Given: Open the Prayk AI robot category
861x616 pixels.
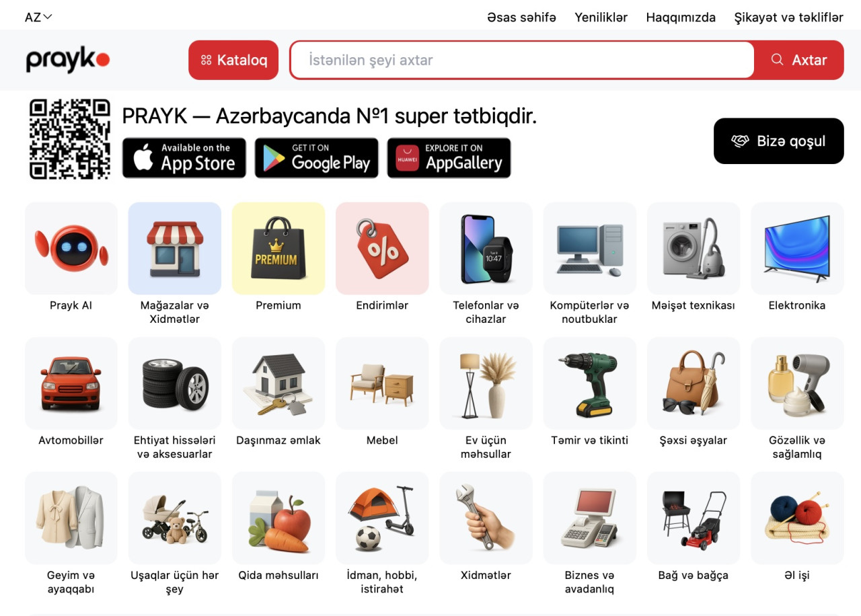Looking at the screenshot, I should tap(71, 248).
